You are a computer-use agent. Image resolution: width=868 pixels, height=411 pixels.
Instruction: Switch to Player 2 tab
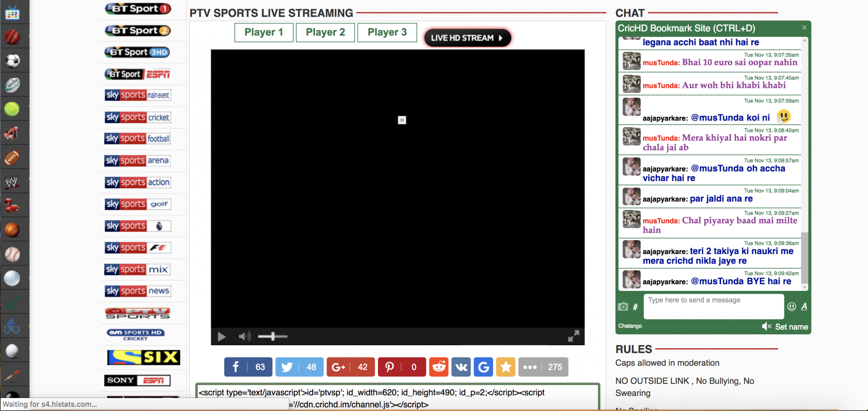[x=325, y=32]
